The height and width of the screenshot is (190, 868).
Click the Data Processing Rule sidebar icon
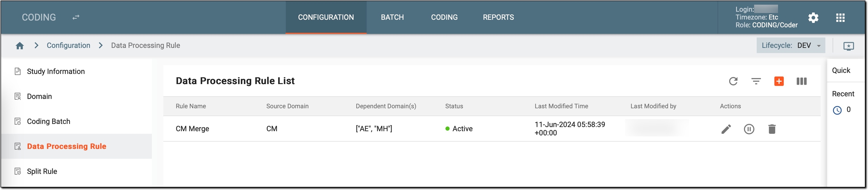pos(18,146)
